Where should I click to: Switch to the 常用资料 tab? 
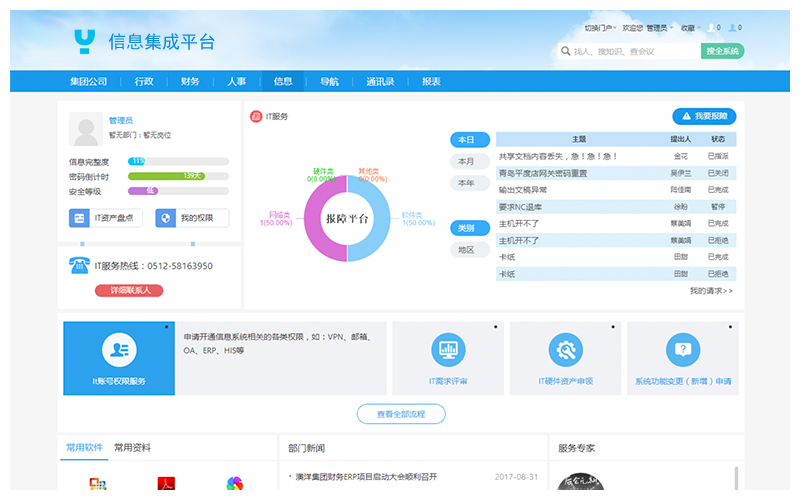point(132,448)
